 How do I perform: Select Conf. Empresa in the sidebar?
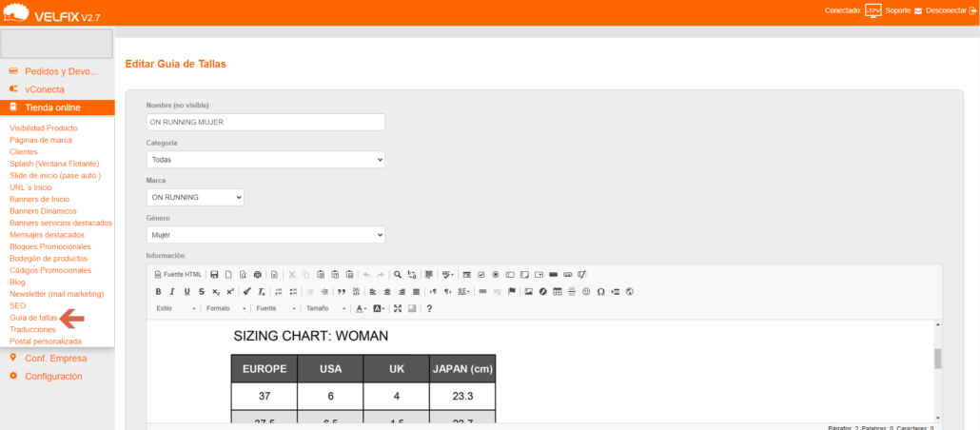coord(55,359)
